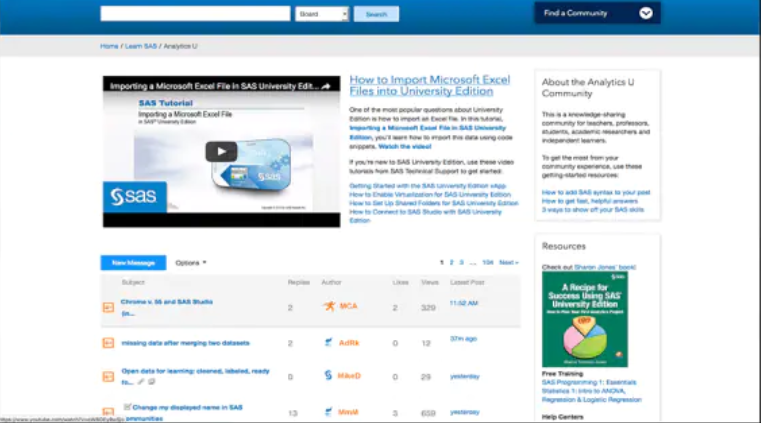This screenshot has height=423, width=761.
Task: Jump to page 104 of the topic list
Action: (x=488, y=262)
